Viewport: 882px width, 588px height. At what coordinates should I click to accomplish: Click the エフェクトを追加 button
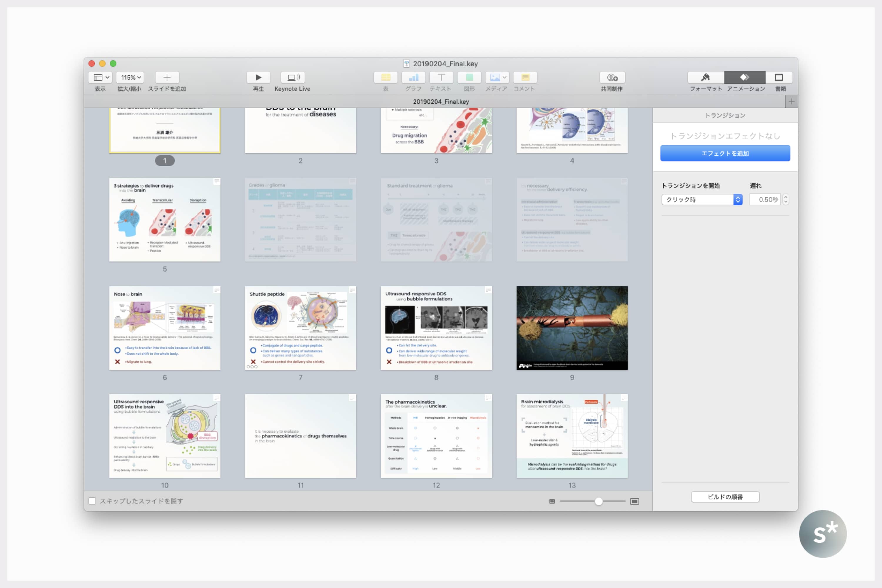click(x=725, y=153)
